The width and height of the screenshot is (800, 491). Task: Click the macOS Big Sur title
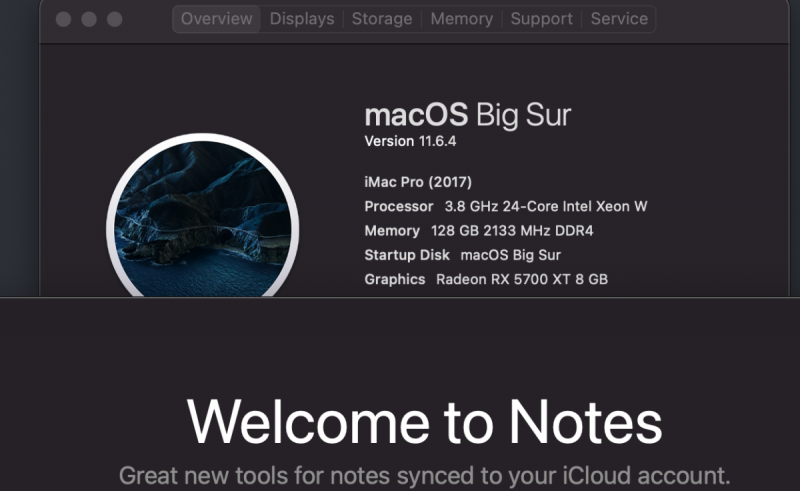(467, 114)
